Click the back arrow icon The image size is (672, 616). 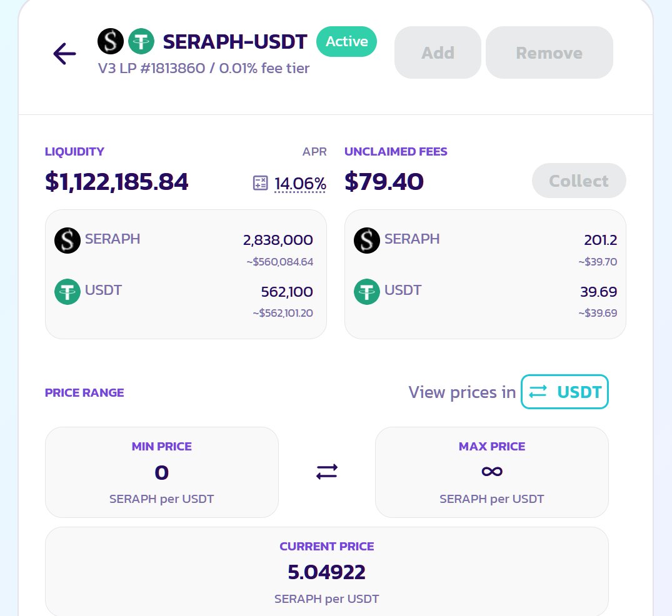pyautogui.click(x=64, y=54)
